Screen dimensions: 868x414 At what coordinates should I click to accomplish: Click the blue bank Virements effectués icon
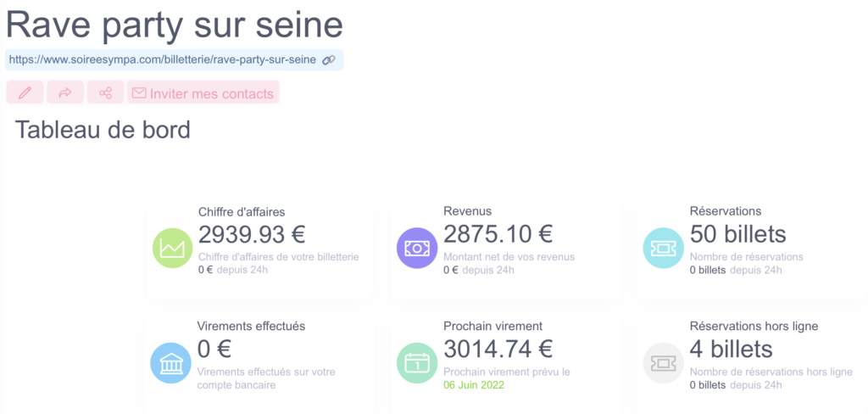click(170, 363)
